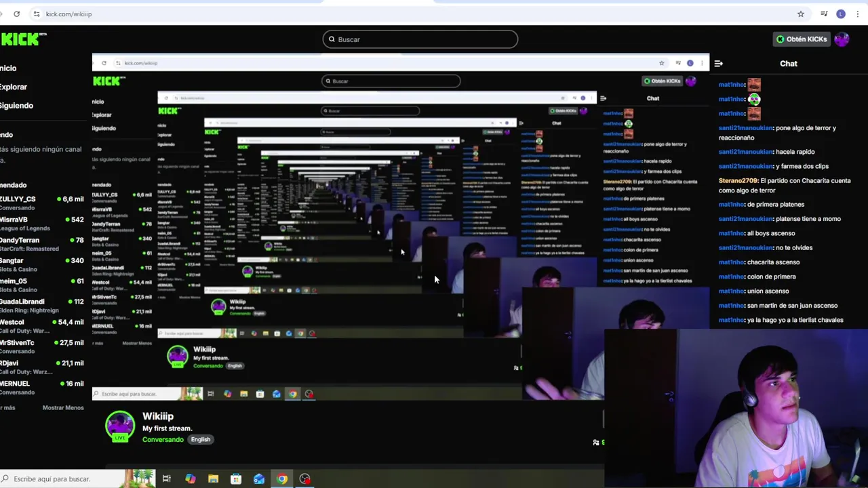Open Microsoft Store on the bottom taskbar
The height and width of the screenshot is (488, 868).
236,479
